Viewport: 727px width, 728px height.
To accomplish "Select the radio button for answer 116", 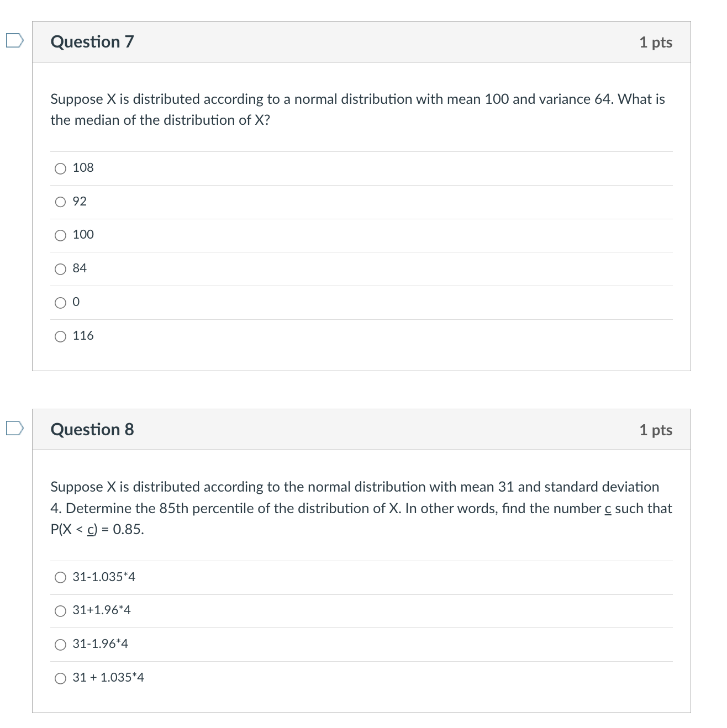I will point(60,336).
